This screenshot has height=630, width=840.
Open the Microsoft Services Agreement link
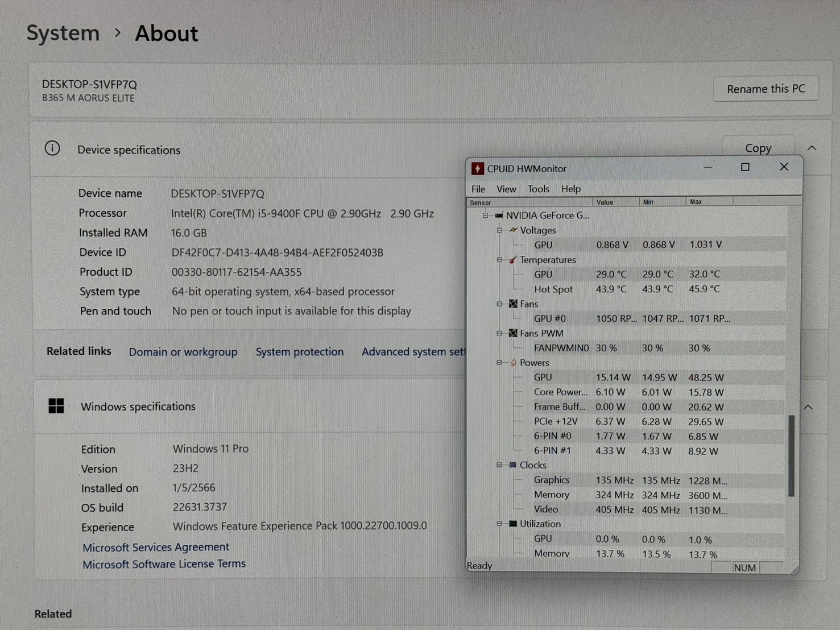pos(156,547)
